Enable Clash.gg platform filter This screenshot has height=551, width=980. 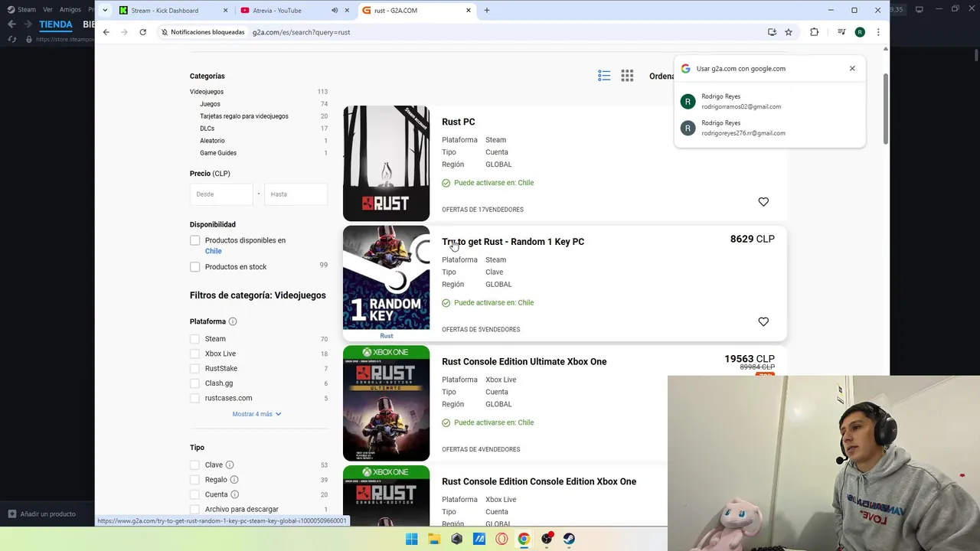[x=194, y=383]
